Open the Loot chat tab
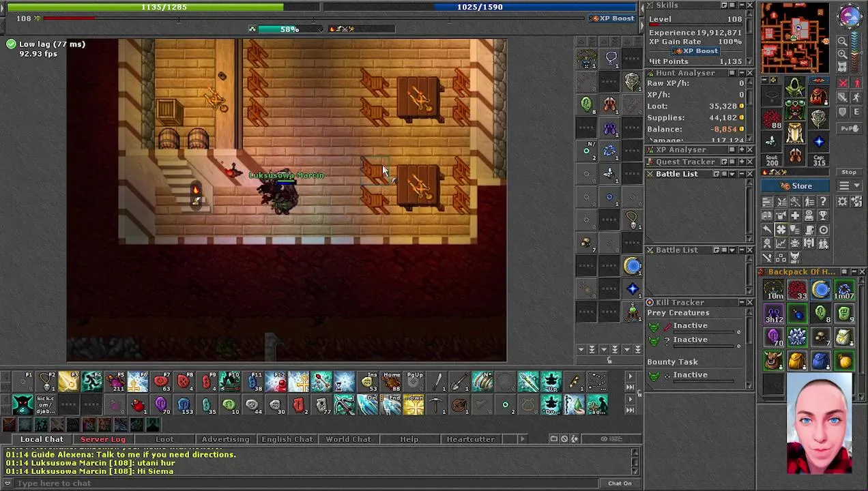The height and width of the screenshot is (491, 868). coord(164,439)
